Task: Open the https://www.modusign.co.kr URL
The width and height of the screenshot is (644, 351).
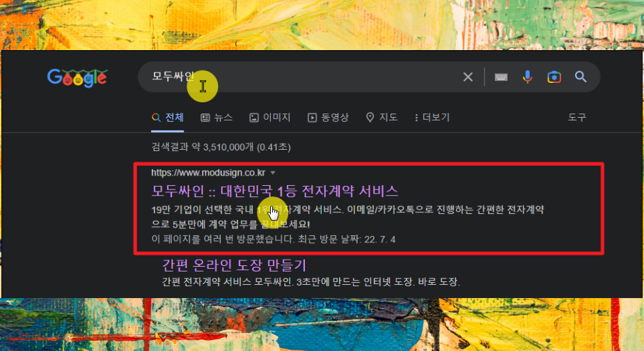Action: [x=208, y=173]
